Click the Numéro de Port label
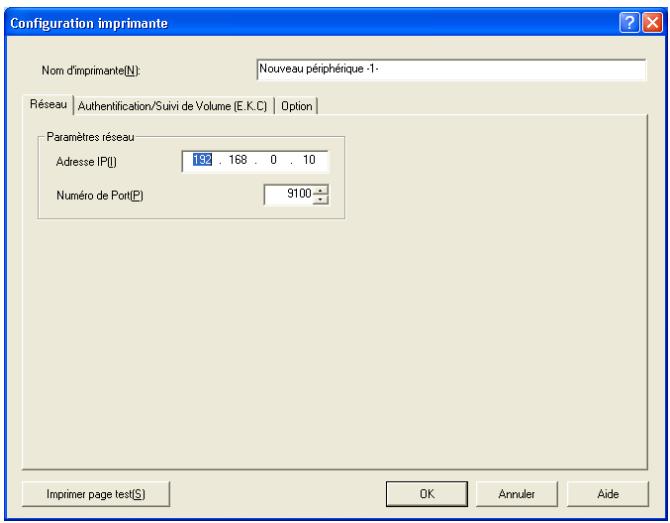This screenshot has width=670, height=523. [100, 196]
